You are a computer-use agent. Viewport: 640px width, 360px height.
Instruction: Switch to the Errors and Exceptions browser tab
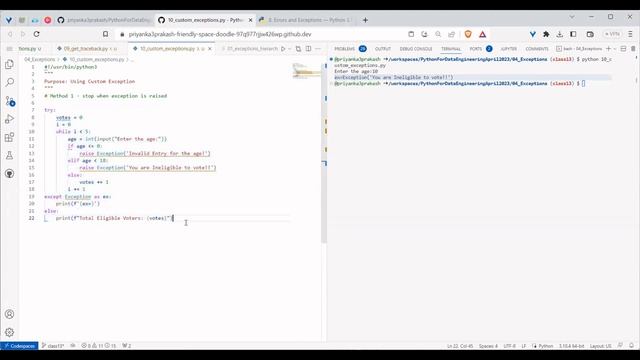(306, 20)
